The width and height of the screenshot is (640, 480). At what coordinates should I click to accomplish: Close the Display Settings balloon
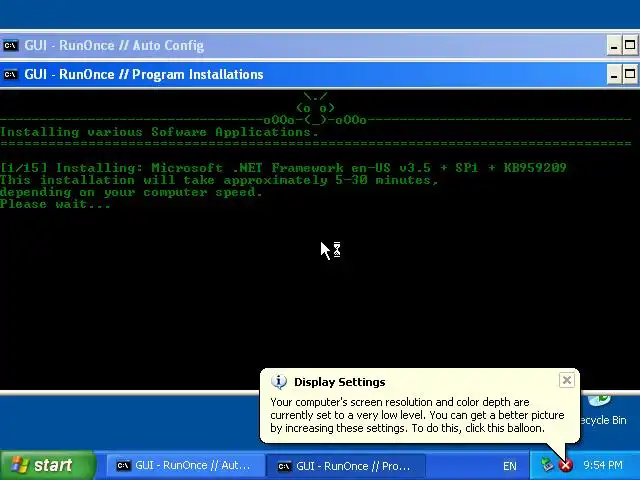pos(567,380)
